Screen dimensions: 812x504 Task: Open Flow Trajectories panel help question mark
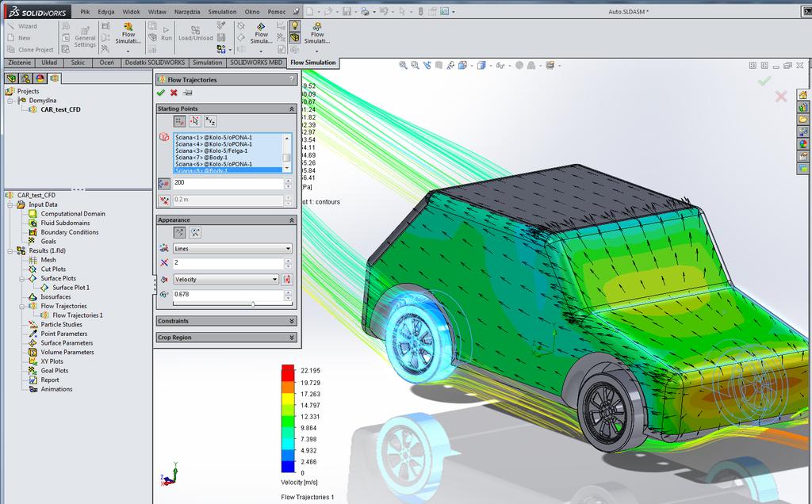click(292, 79)
